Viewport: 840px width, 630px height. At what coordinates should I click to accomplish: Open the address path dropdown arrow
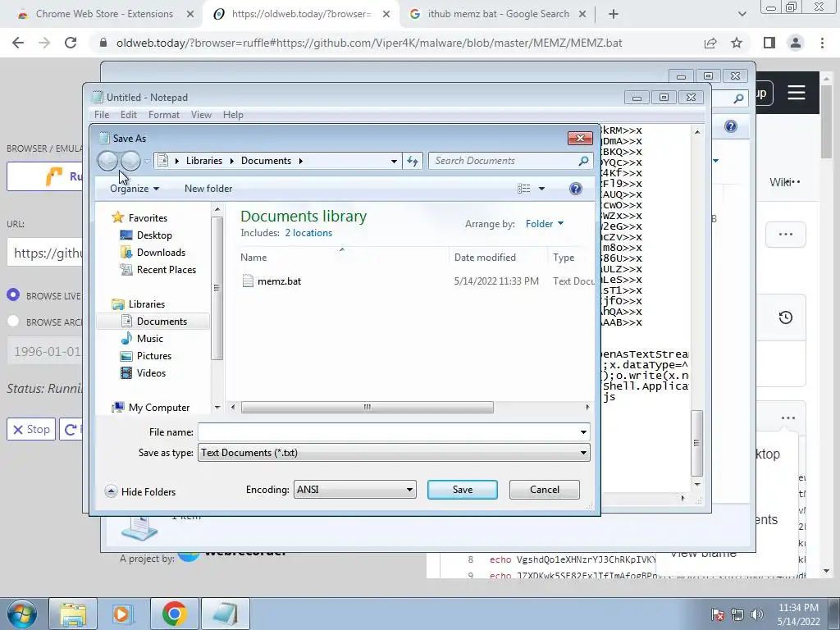coord(394,161)
